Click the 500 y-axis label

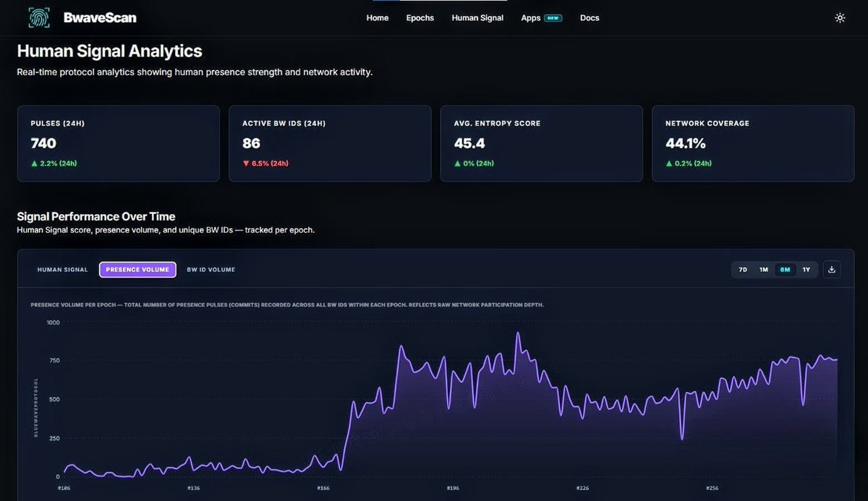pos(54,399)
